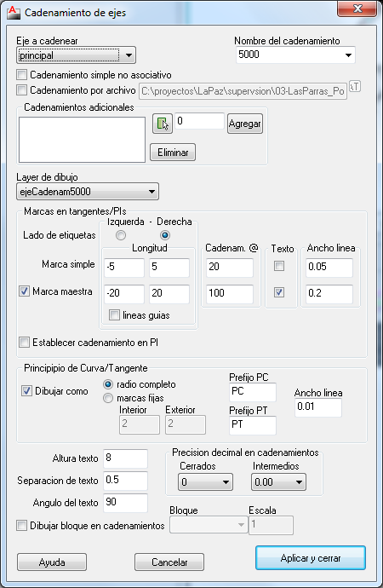Click the AutoCAD icon in the title bar
Viewport: 383px width, 588px height.
click(x=14, y=13)
